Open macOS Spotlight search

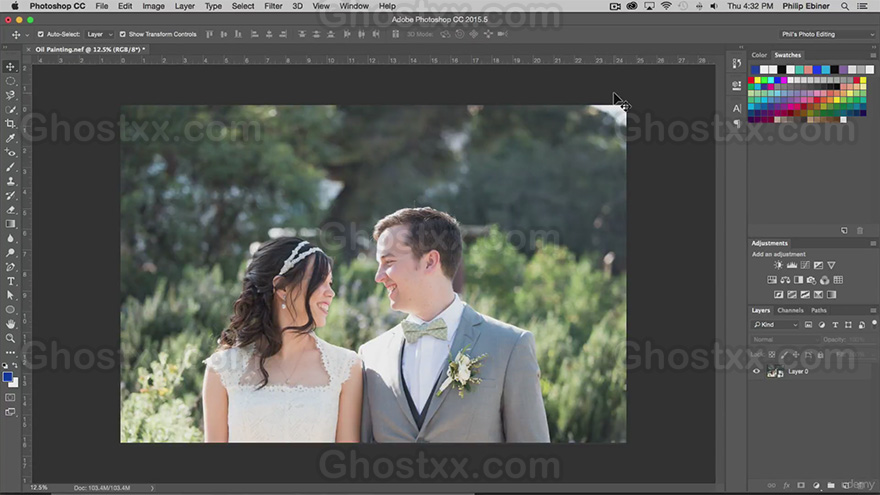845,6
